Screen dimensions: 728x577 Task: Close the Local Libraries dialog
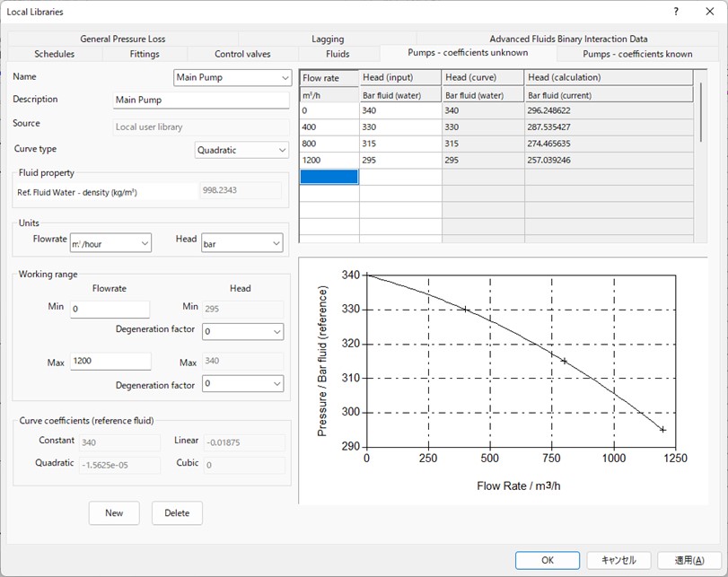click(x=710, y=12)
